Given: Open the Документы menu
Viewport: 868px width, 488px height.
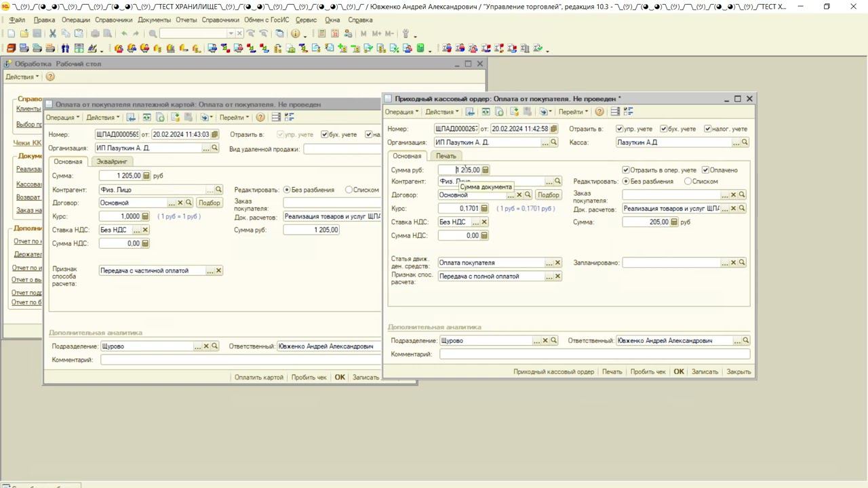Looking at the screenshot, I should 154,20.
